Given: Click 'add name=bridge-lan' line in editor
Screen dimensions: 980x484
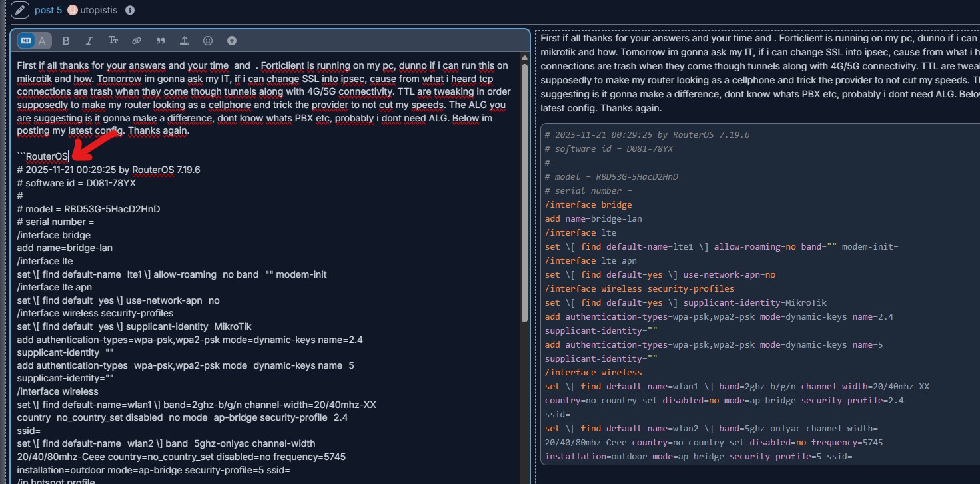Looking at the screenshot, I should click(x=65, y=248).
